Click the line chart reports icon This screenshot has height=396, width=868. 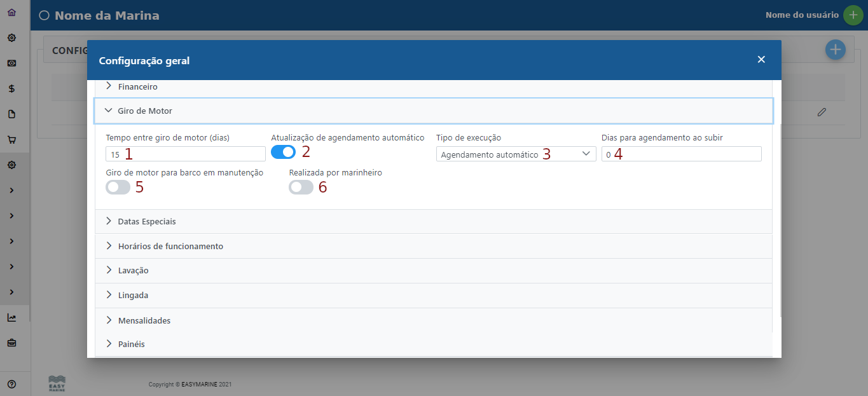point(11,317)
